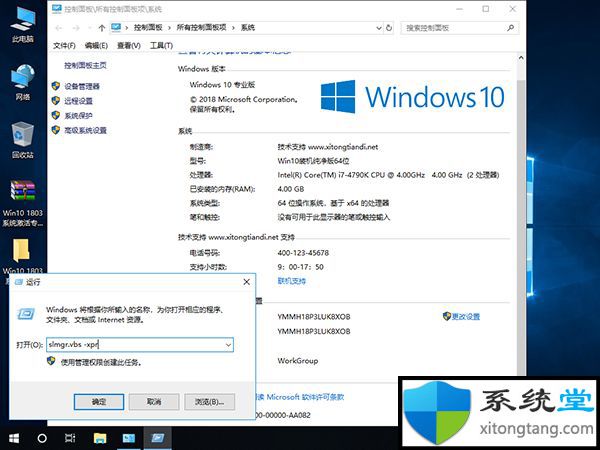Select the installed RAM value 4.00 GB
Image resolution: width=600 pixels, height=450 pixels.
click(291, 189)
